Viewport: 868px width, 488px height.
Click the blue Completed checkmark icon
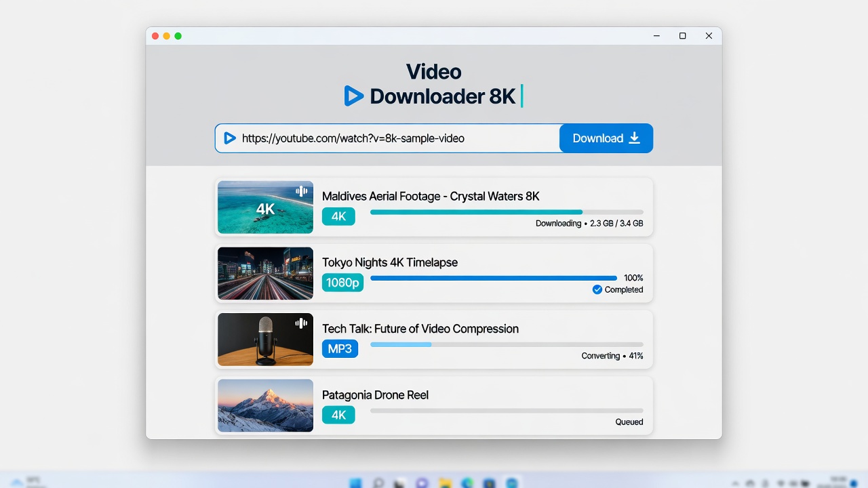coord(597,289)
